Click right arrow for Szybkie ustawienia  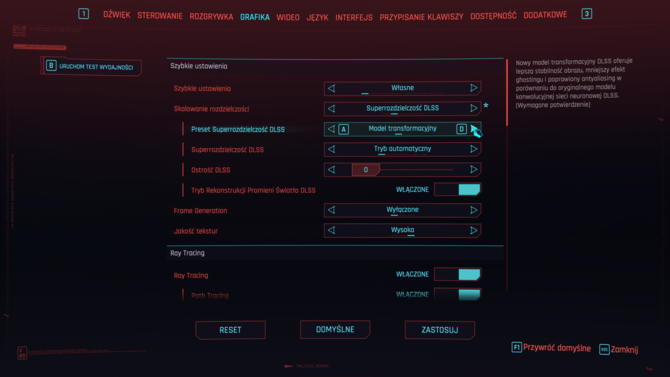coord(473,88)
